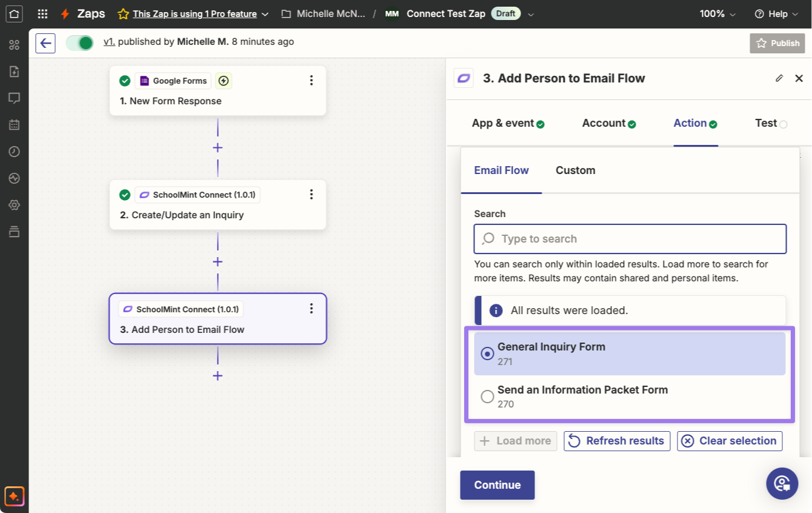Open the Google Forms step options menu

[x=311, y=80]
